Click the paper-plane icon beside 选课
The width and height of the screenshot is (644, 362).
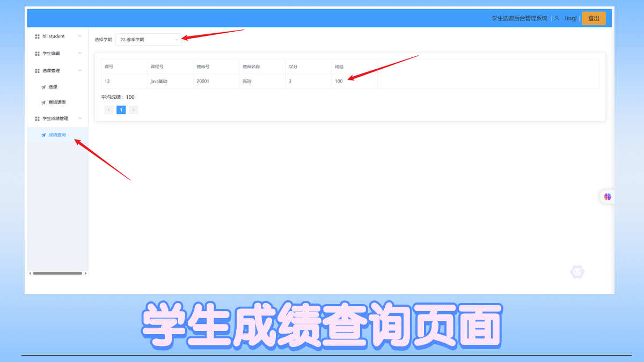43,87
